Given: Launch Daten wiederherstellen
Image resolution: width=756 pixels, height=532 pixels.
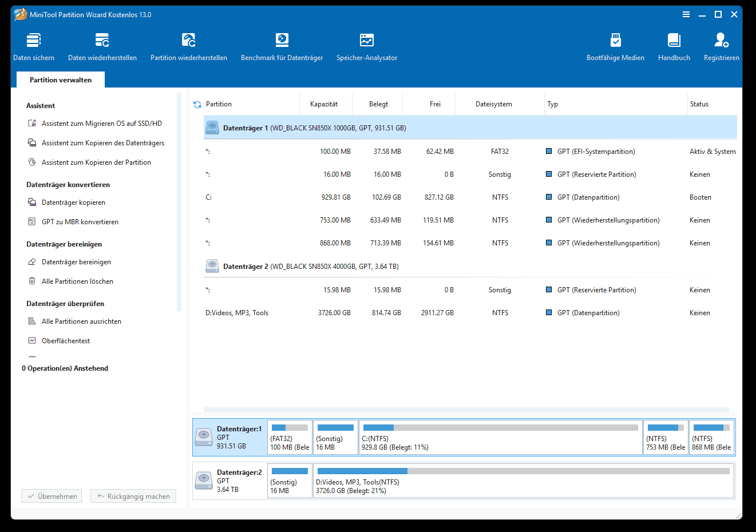Looking at the screenshot, I should click(x=102, y=47).
